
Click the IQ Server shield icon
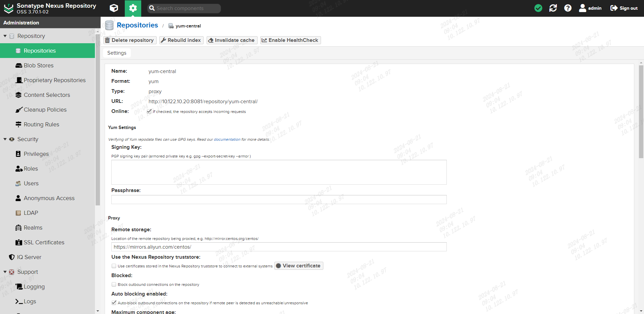click(12, 257)
